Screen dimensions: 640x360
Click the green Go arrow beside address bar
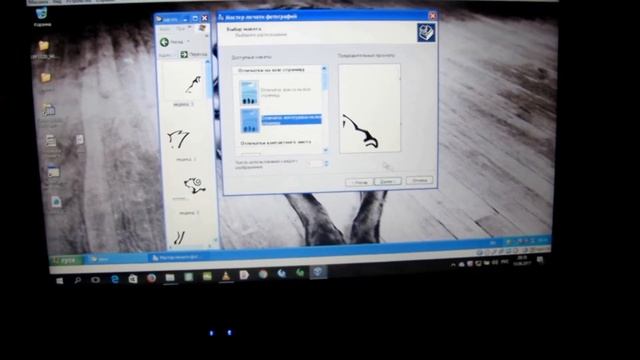point(184,54)
